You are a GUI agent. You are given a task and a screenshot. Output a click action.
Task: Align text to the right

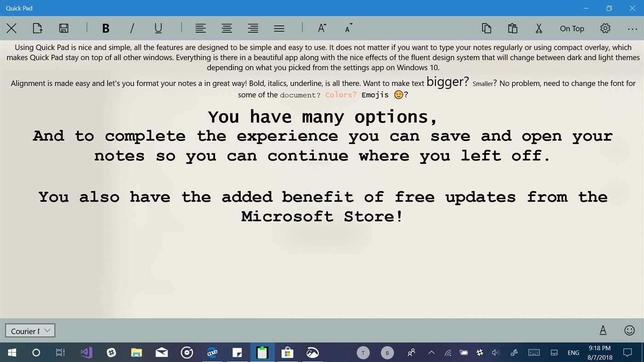click(253, 29)
